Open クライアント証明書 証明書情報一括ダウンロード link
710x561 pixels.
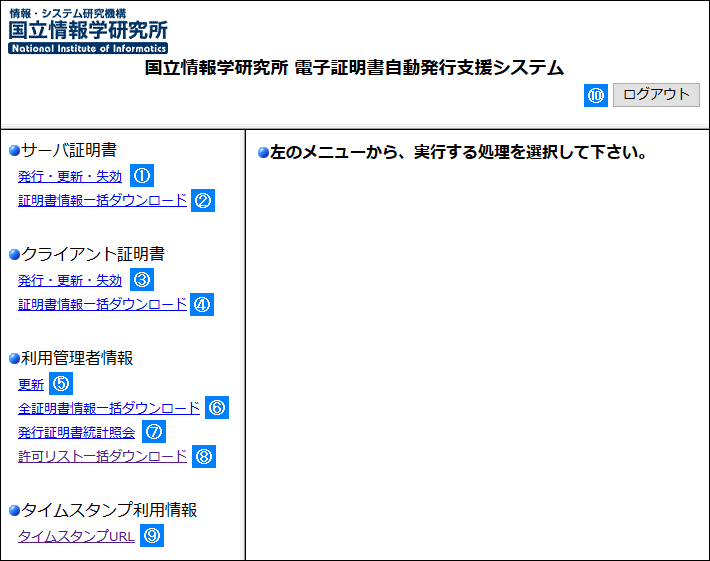tap(102, 304)
